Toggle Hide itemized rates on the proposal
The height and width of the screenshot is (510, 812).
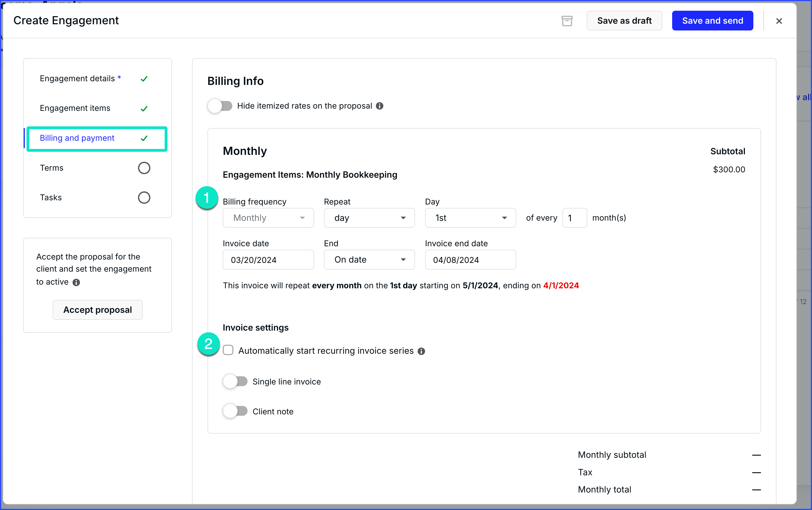pyautogui.click(x=219, y=105)
